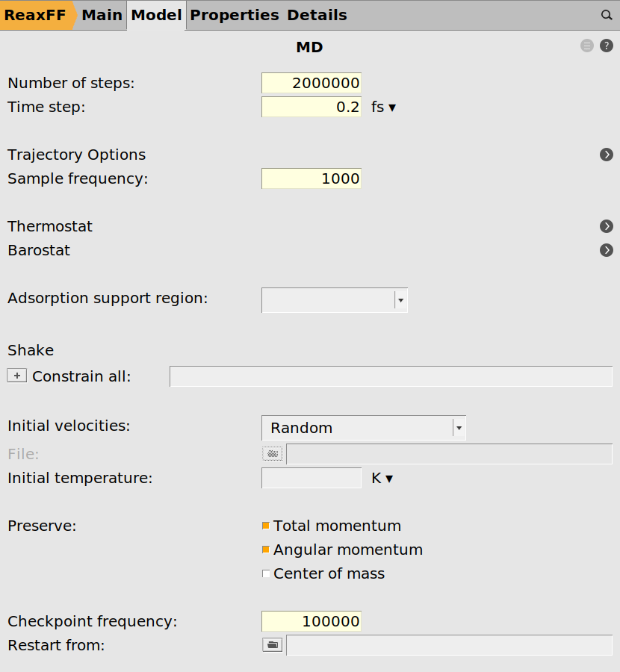Viewport: 620px width, 672px height.
Task: Click the Initial temperature input field
Action: [x=311, y=478]
